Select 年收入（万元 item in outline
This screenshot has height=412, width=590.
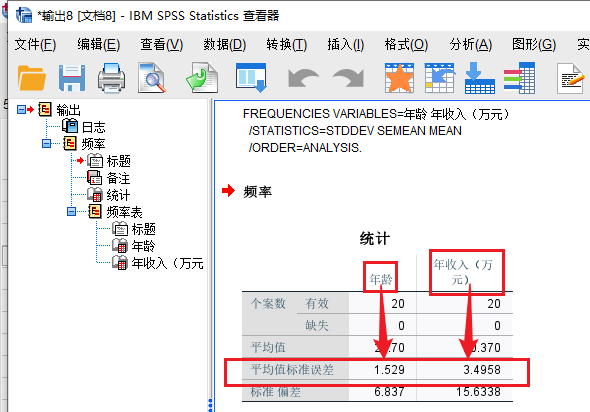click(x=167, y=263)
